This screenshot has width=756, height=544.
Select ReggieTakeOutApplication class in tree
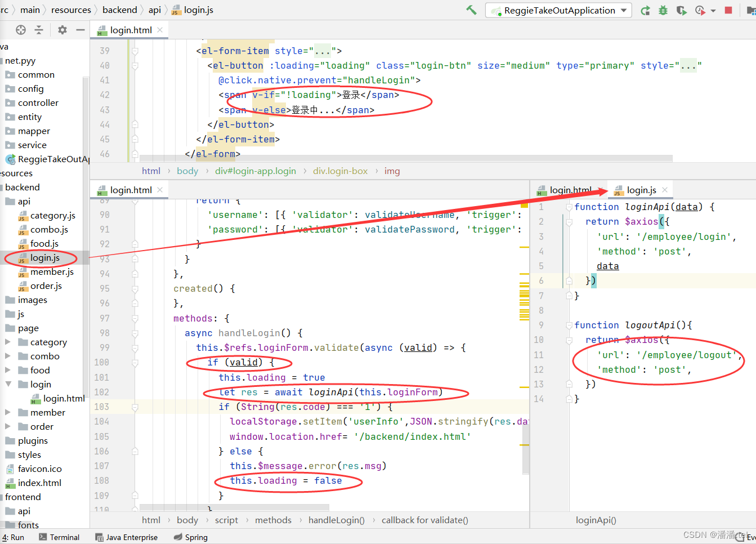[x=47, y=159]
